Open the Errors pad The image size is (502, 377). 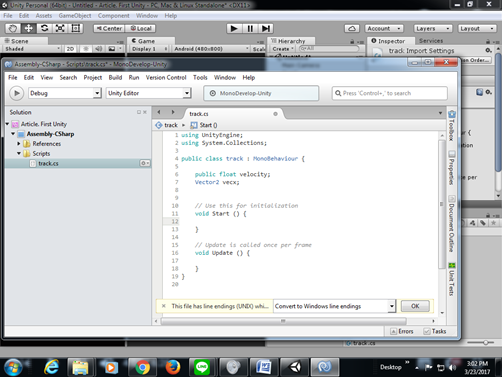[x=402, y=331]
